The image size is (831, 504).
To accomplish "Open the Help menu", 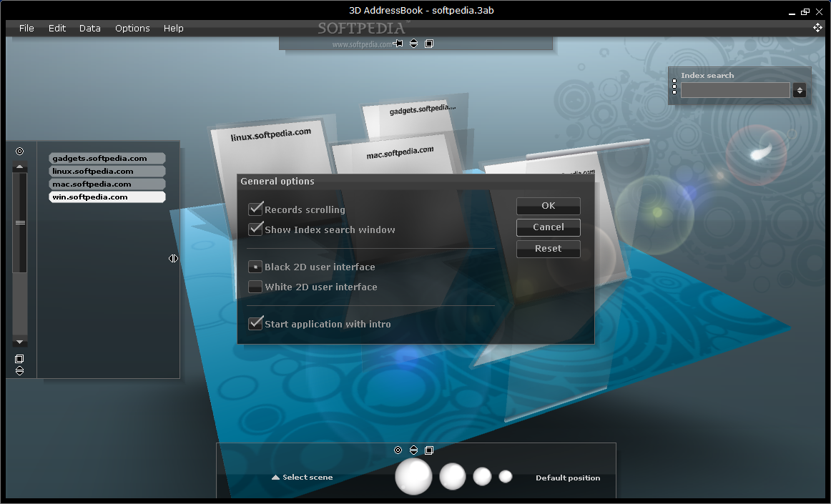I will pos(173,28).
